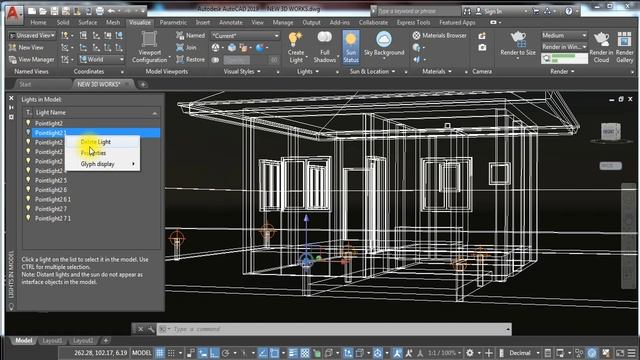Switch to the Home ribbon tab
The image size is (640, 360).
click(38, 22)
